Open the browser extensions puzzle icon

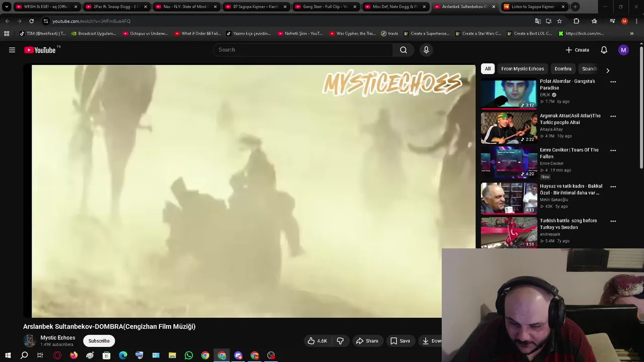(577, 21)
